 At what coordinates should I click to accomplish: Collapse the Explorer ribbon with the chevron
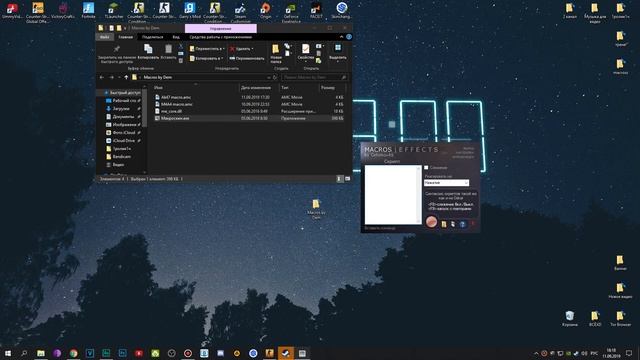(x=342, y=37)
